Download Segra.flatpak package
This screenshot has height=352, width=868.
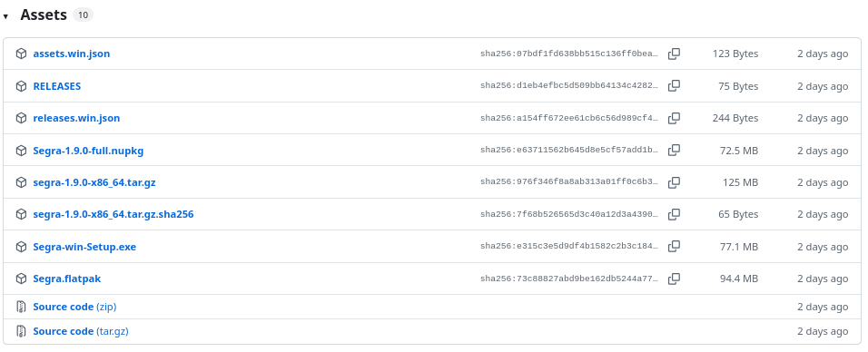(x=67, y=279)
